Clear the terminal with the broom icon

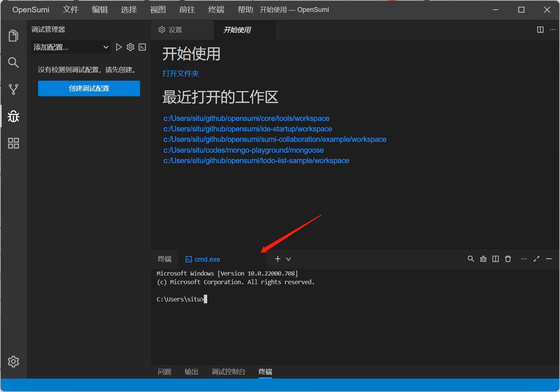[x=483, y=259]
